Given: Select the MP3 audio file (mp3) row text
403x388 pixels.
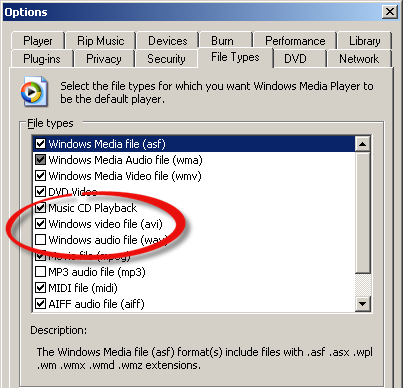Looking at the screenshot, I should click(97, 272).
